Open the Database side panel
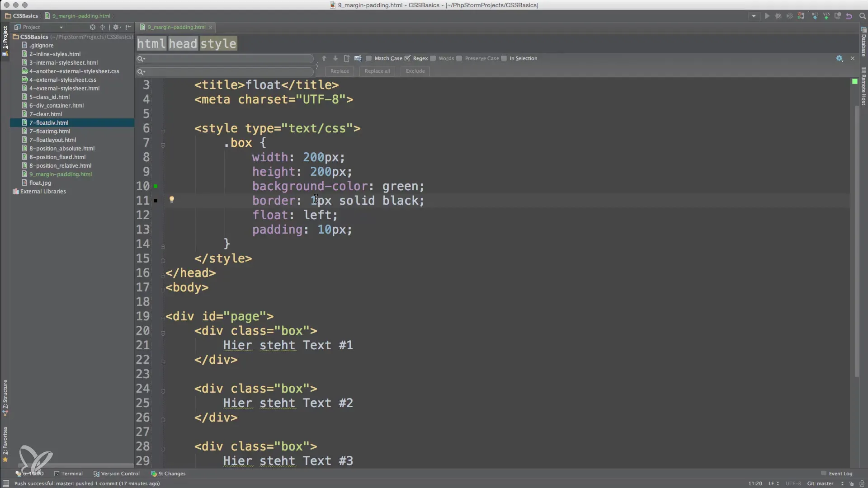The height and width of the screenshot is (488, 868). [863, 42]
